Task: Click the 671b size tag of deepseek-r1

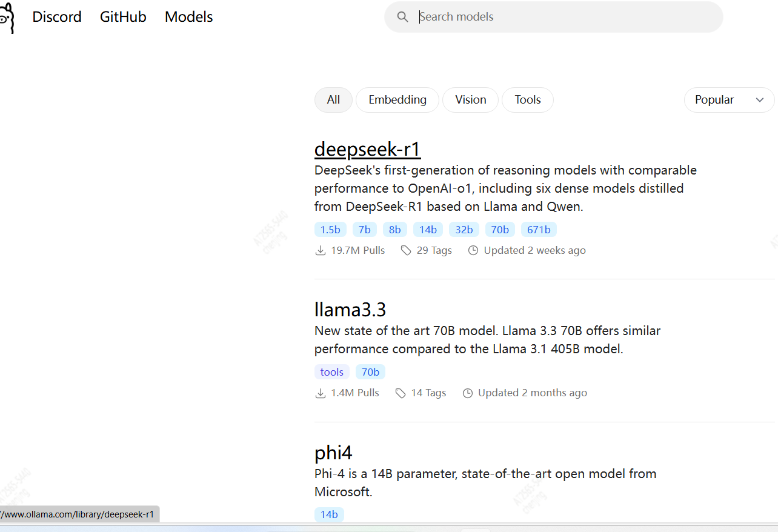Action: click(539, 230)
